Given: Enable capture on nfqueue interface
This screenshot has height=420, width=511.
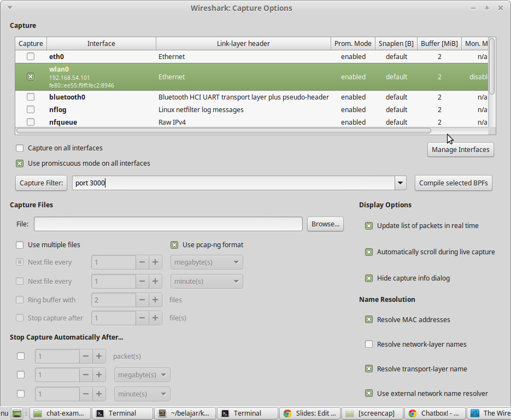Looking at the screenshot, I should pyautogui.click(x=31, y=122).
